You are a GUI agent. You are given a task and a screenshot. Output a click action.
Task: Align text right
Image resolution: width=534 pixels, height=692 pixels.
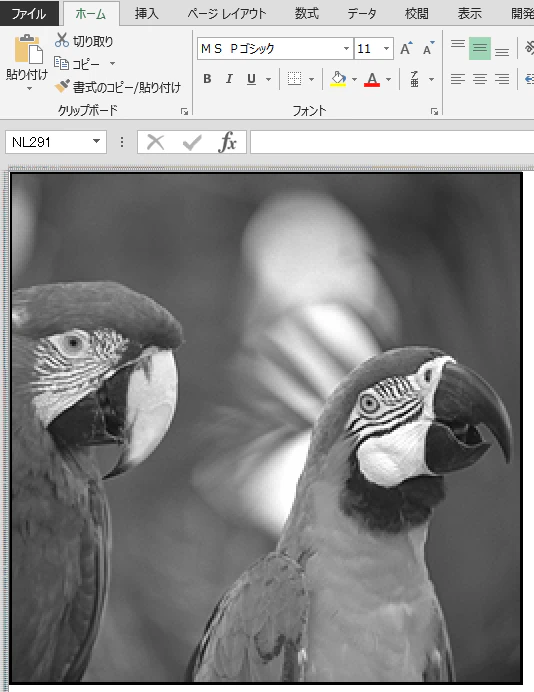(502, 79)
